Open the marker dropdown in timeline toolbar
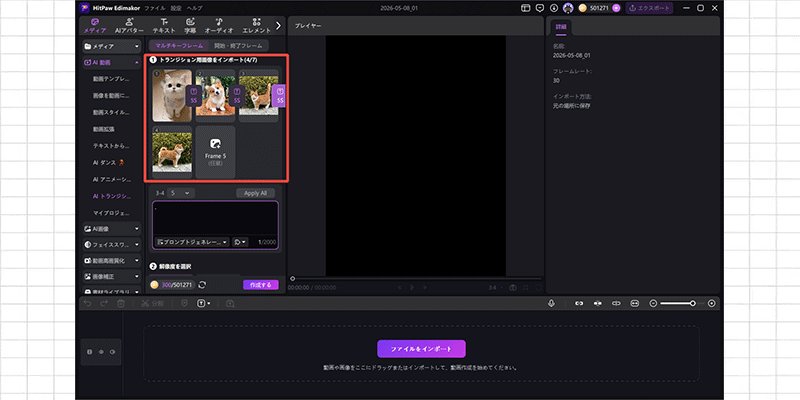 click(x=204, y=303)
